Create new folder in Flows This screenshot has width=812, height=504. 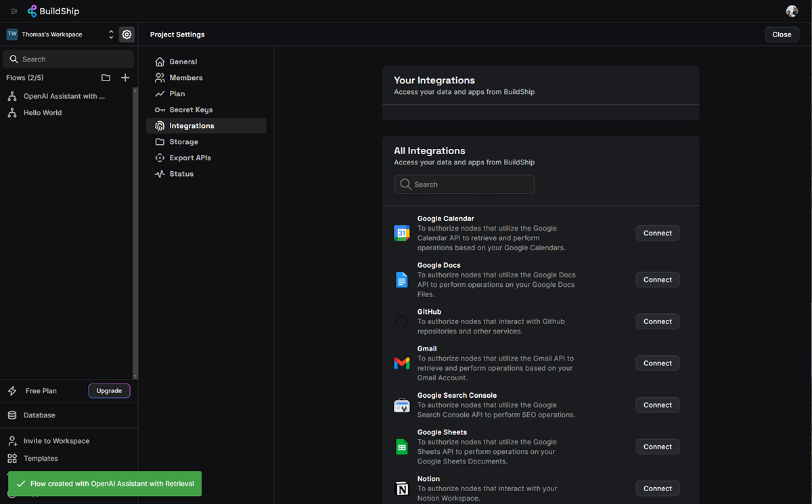click(x=106, y=78)
